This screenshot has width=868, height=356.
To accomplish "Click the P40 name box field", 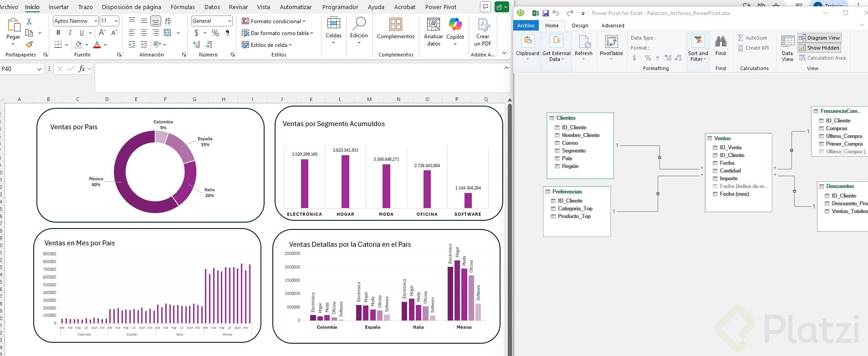I will pyautogui.click(x=17, y=69).
